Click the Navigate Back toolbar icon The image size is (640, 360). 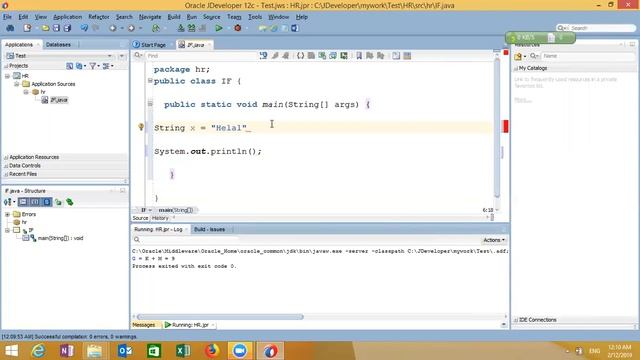[113, 28]
